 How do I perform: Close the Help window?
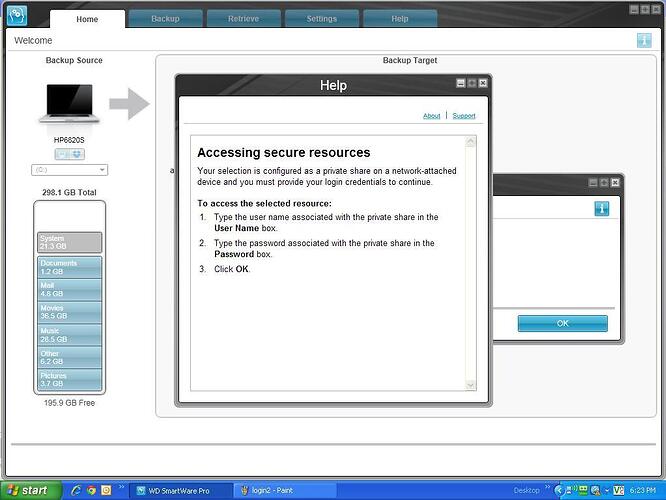point(483,83)
